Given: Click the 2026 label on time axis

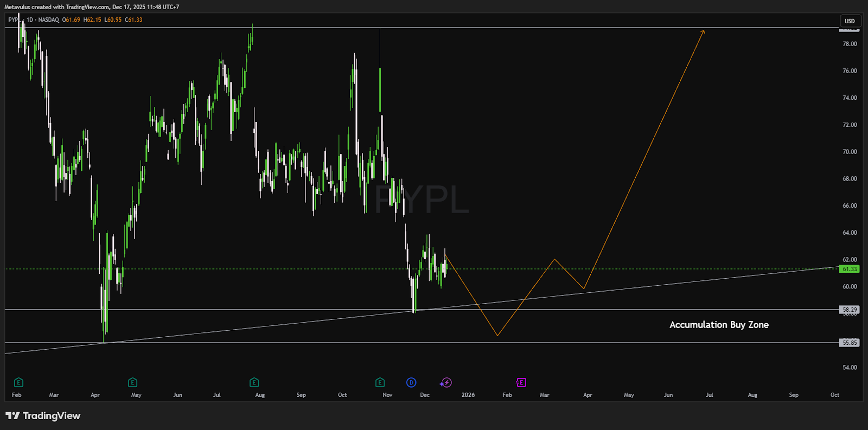Looking at the screenshot, I should 468,395.
